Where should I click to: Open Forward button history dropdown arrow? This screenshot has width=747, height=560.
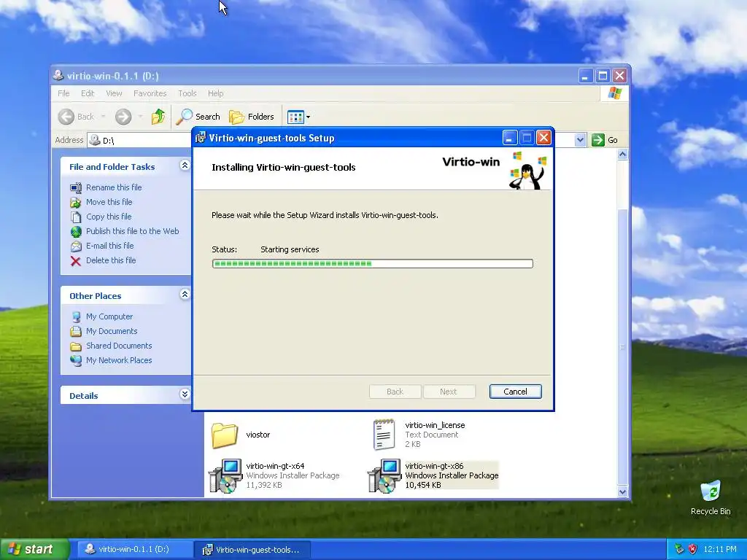pyautogui.click(x=140, y=117)
